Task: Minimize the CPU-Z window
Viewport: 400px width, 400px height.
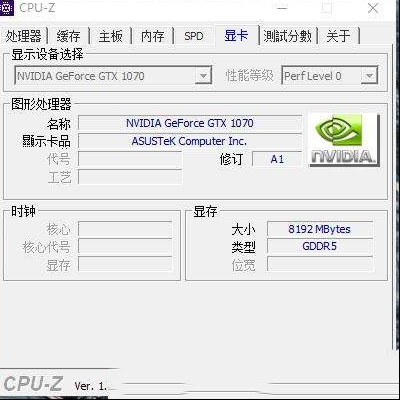Action: pyautogui.click(x=282, y=8)
